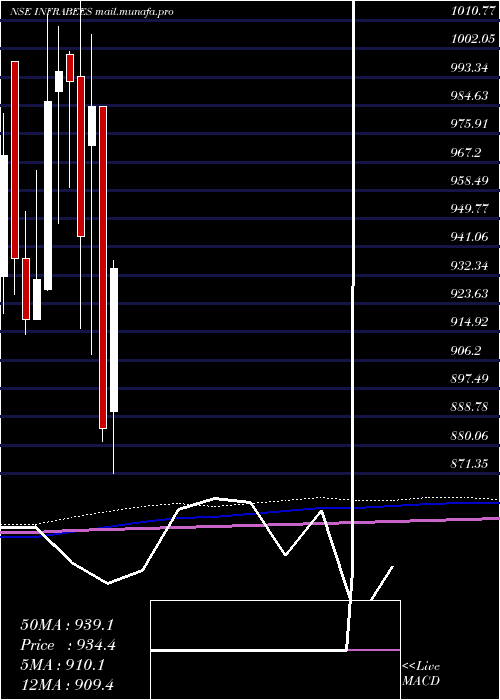
Task: Select the 958.49 price axis label
Action: 469,181
